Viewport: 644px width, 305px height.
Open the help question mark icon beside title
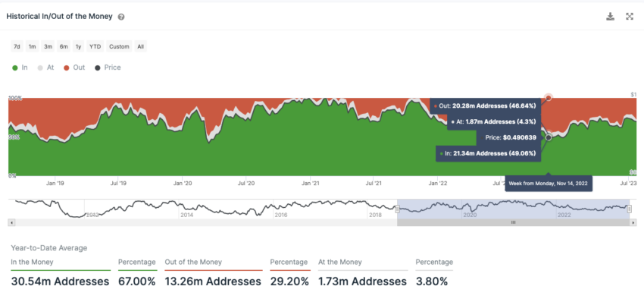(121, 17)
